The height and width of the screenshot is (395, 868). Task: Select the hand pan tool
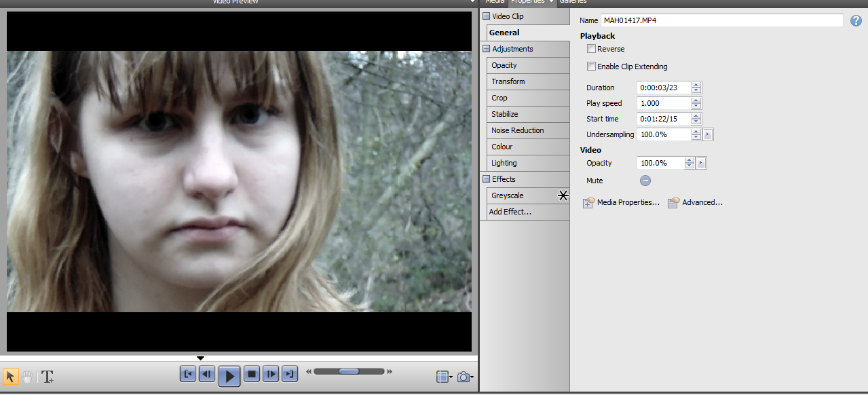[x=27, y=377]
